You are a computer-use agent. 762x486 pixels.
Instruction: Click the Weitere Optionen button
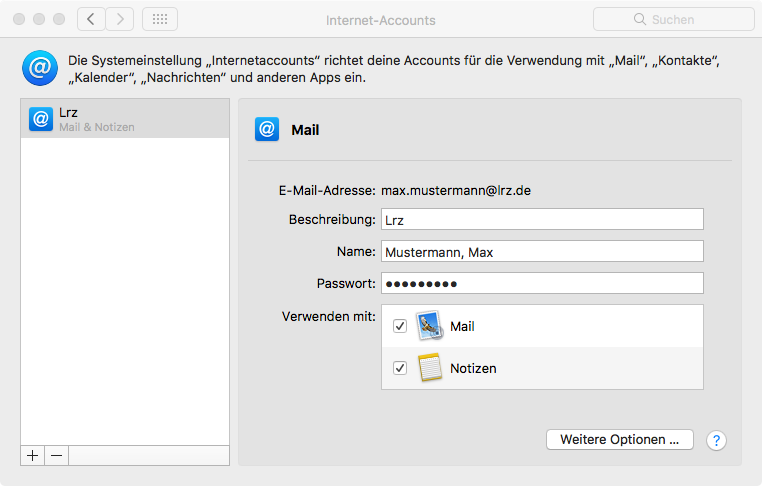tap(619, 439)
